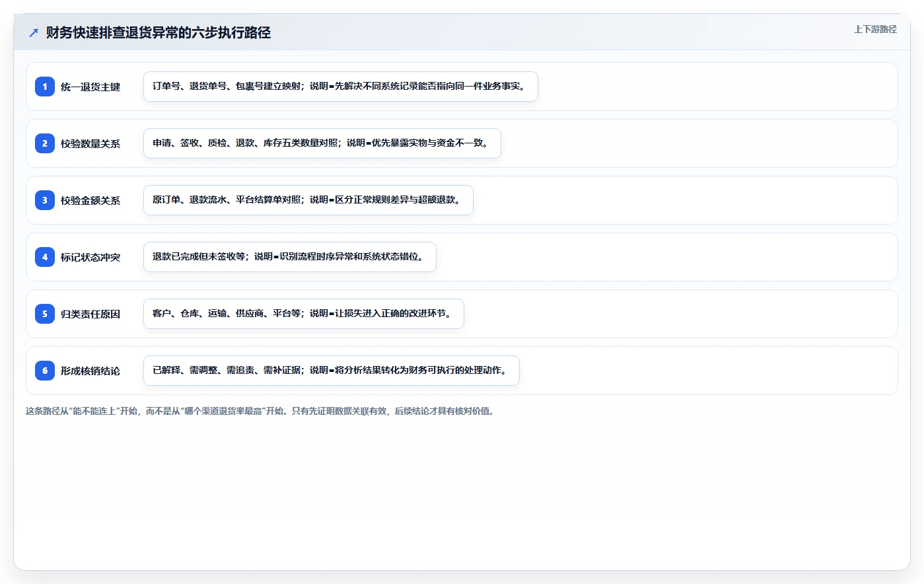Click the description box starting 客户、仓库、运输

304,314
